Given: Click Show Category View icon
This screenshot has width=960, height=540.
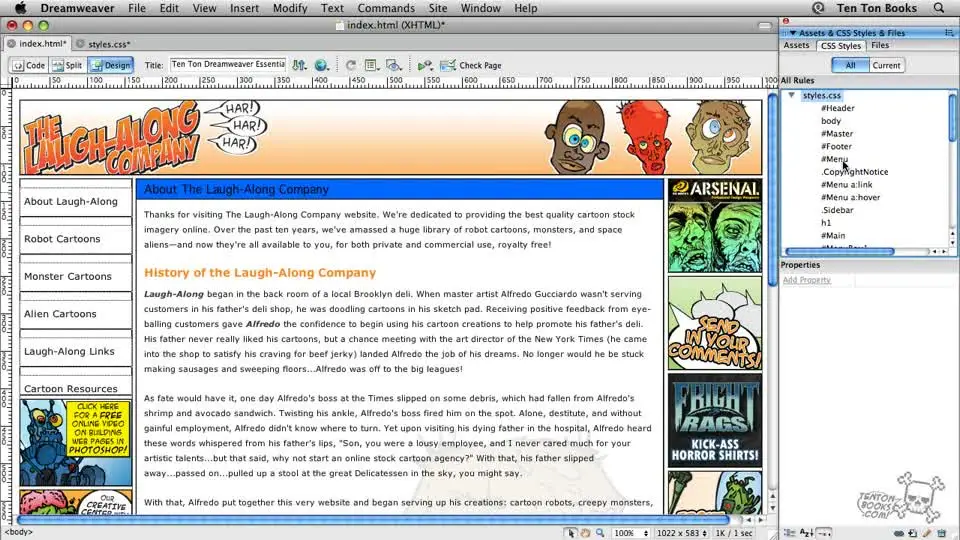Looking at the screenshot, I should coord(790,533).
